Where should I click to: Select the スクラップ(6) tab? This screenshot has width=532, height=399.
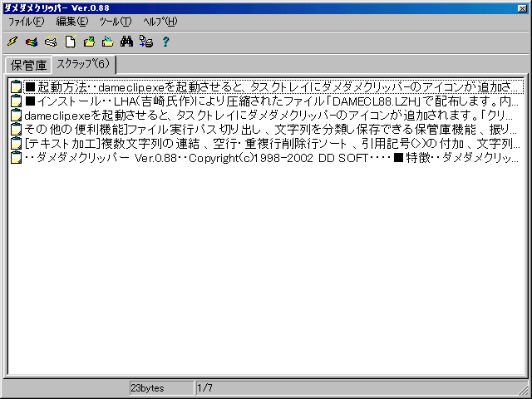click(x=83, y=64)
